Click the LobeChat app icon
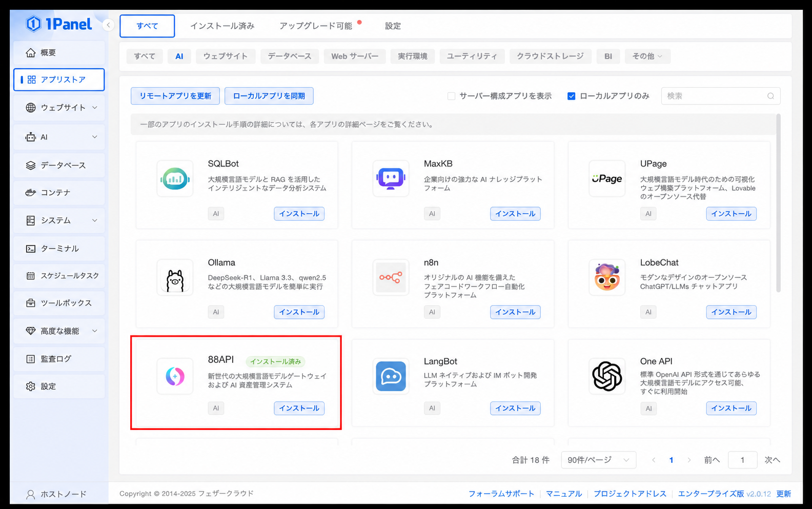This screenshot has height=509, width=812. [x=607, y=277]
